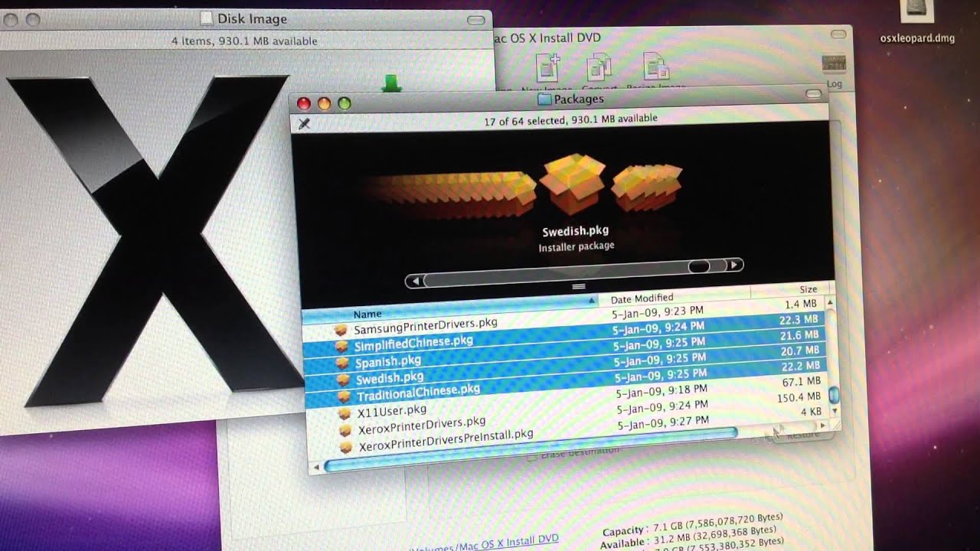Click the 9:18 PM date cell

[x=662, y=391]
